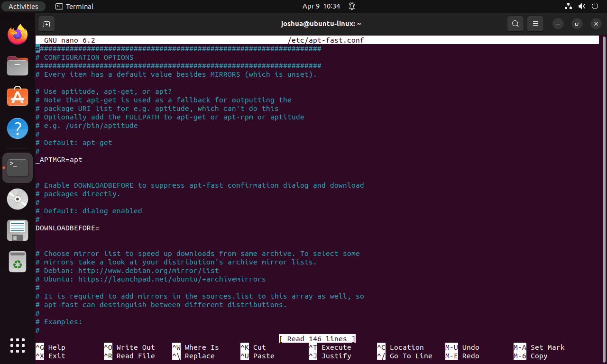Click the debian.org mirror list URL

point(148,271)
